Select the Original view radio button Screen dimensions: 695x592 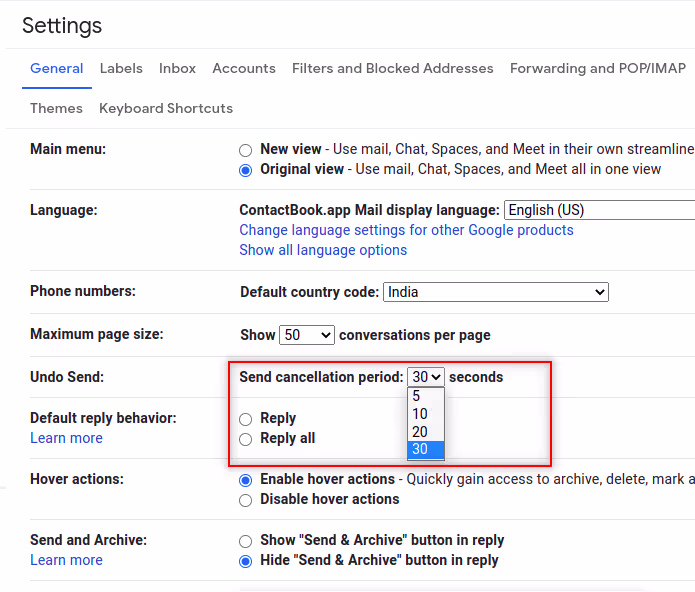246,170
